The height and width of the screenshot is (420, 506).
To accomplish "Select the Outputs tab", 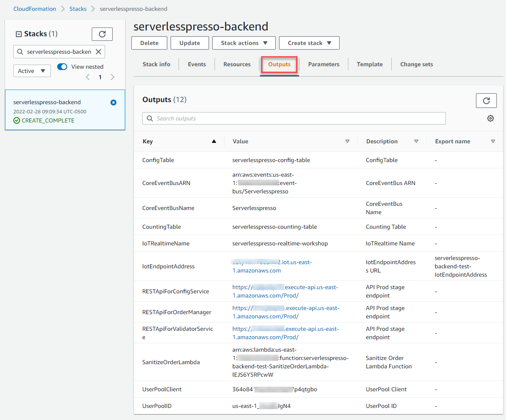I will click(279, 65).
